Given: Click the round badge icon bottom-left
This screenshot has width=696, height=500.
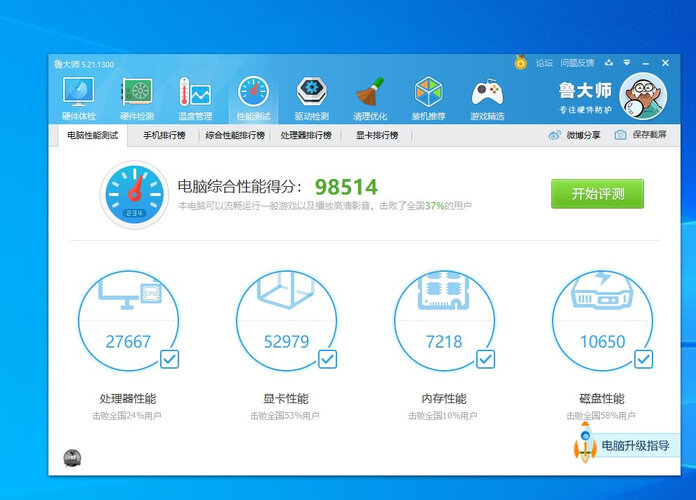Looking at the screenshot, I should (72, 458).
